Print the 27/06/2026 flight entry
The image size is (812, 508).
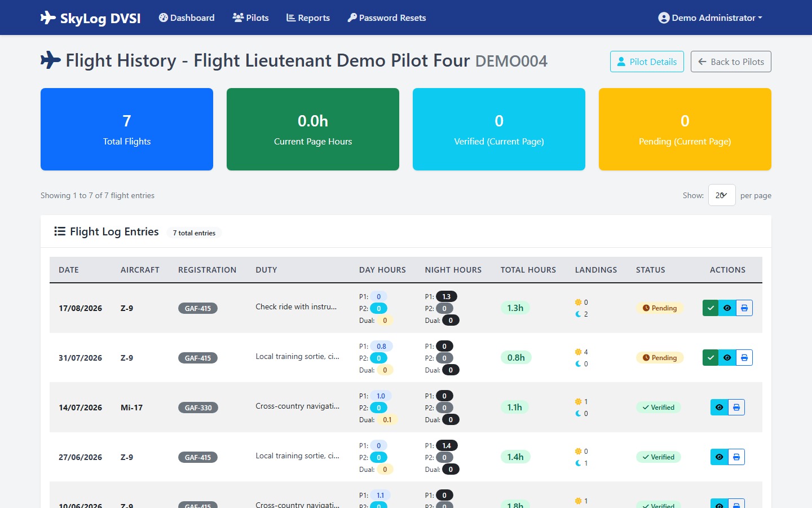736,457
